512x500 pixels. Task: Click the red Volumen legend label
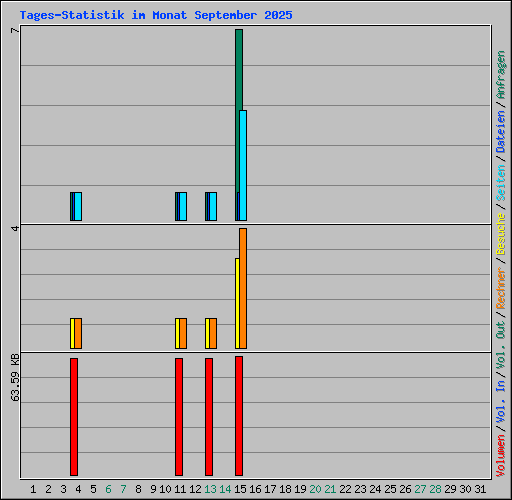(501, 456)
